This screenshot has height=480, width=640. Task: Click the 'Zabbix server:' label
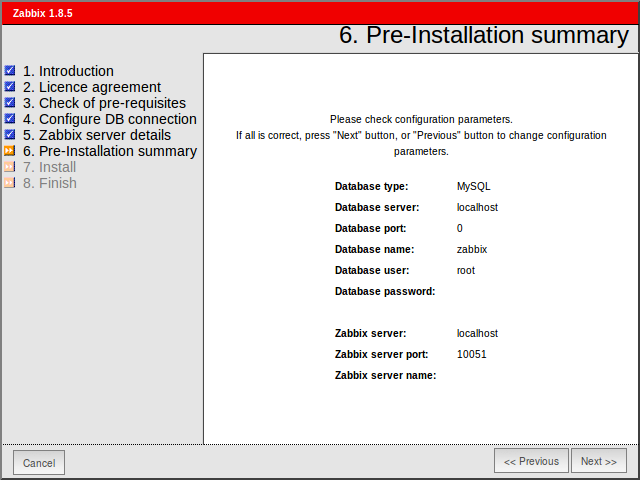tap(371, 333)
